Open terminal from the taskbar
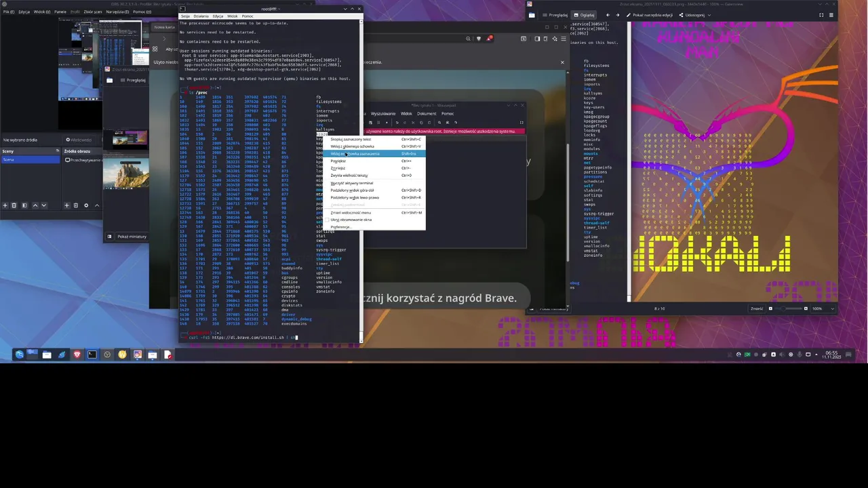868x488 pixels. click(x=92, y=354)
